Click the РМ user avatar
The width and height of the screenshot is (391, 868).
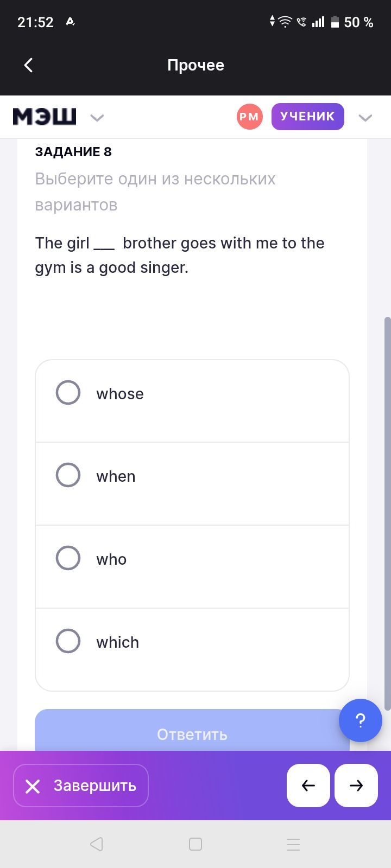[250, 117]
